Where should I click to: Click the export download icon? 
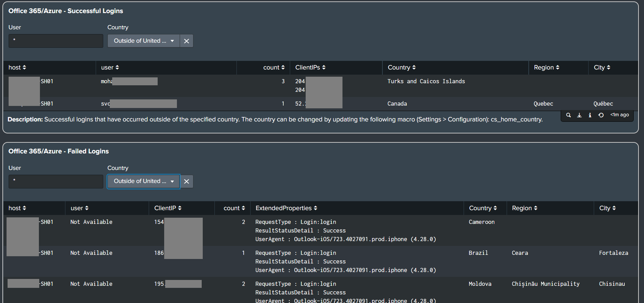(579, 115)
